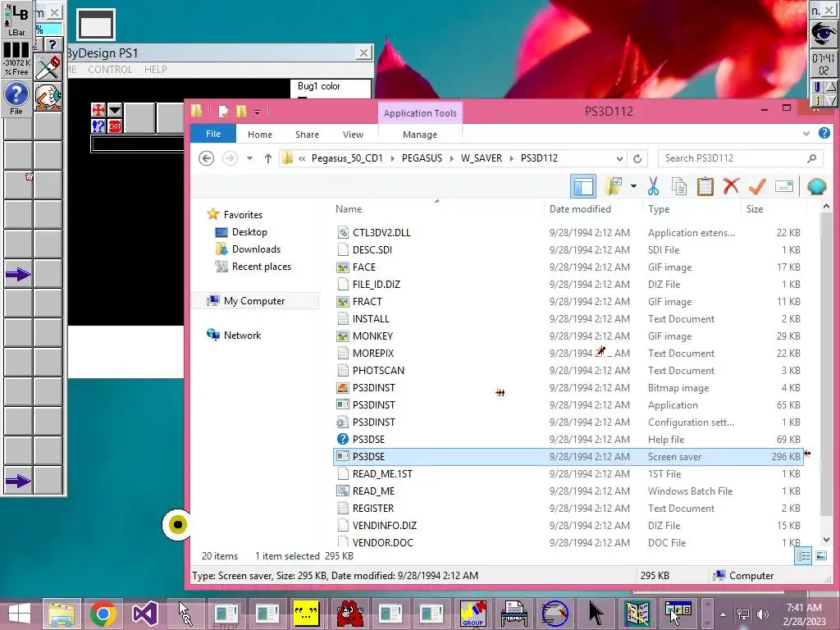Viewport: 840px width, 630px height.
Task: Refresh the PS3D112 folder view
Action: point(637,158)
